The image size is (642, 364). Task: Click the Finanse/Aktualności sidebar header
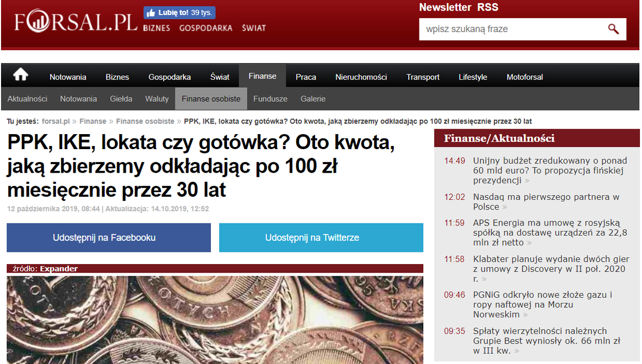(537, 138)
